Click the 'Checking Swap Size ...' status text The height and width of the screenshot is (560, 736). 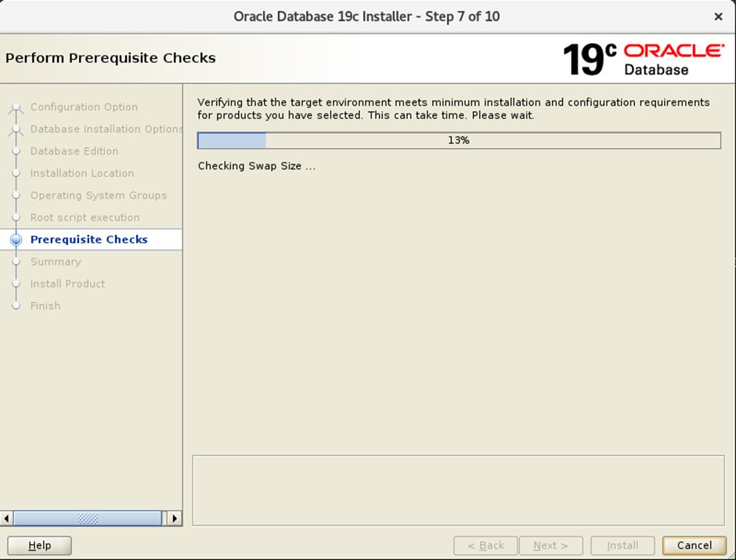[256, 166]
